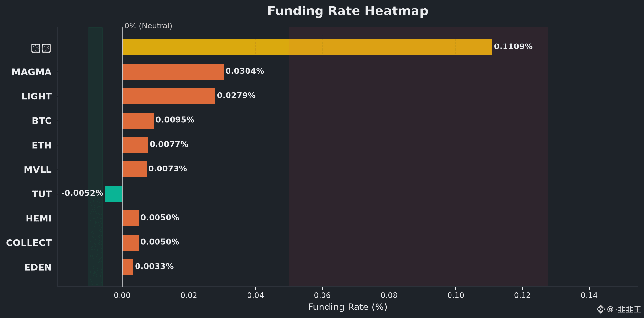Screen dimensions: 644x318
Task: Click the green negative TUT bar
Action: 114,194
